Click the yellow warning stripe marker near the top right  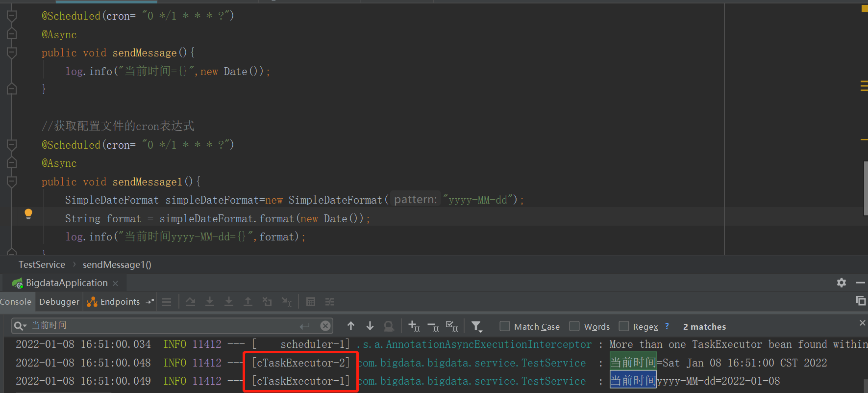click(864, 9)
